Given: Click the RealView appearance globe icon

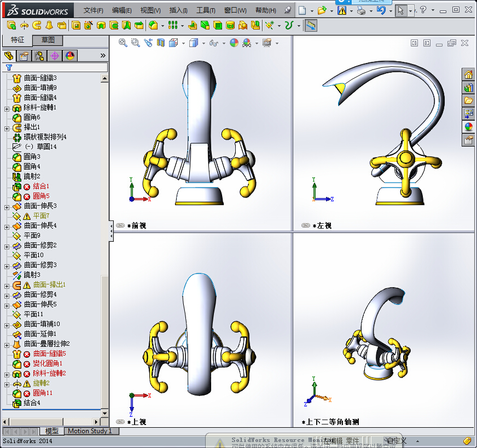Looking at the screenshot, I should coord(235,43).
